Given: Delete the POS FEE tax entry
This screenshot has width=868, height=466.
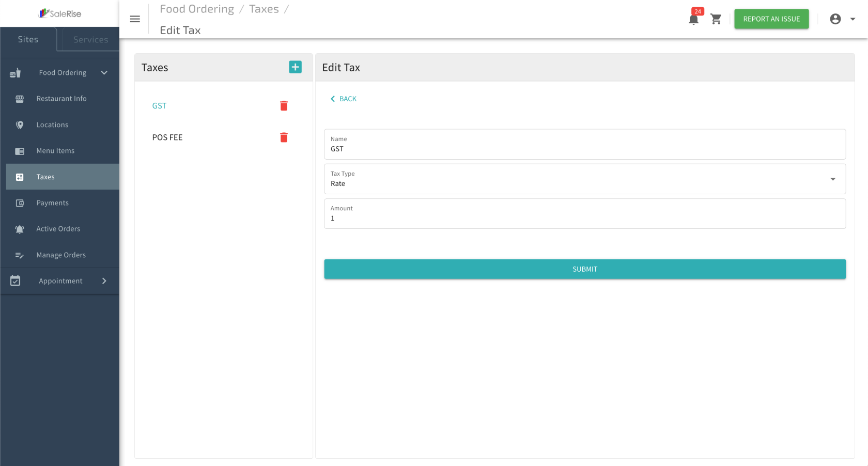Looking at the screenshot, I should 284,137.
